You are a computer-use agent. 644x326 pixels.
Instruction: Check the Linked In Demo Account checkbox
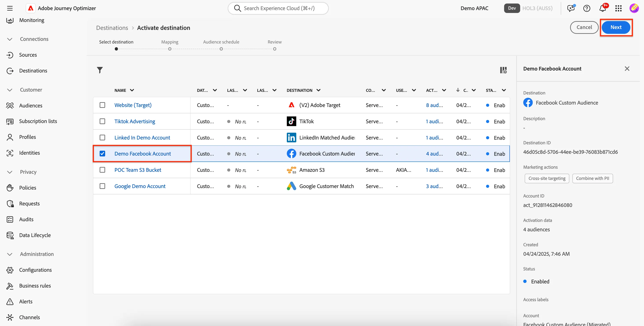pyautogui.click(x=102, y=138)
